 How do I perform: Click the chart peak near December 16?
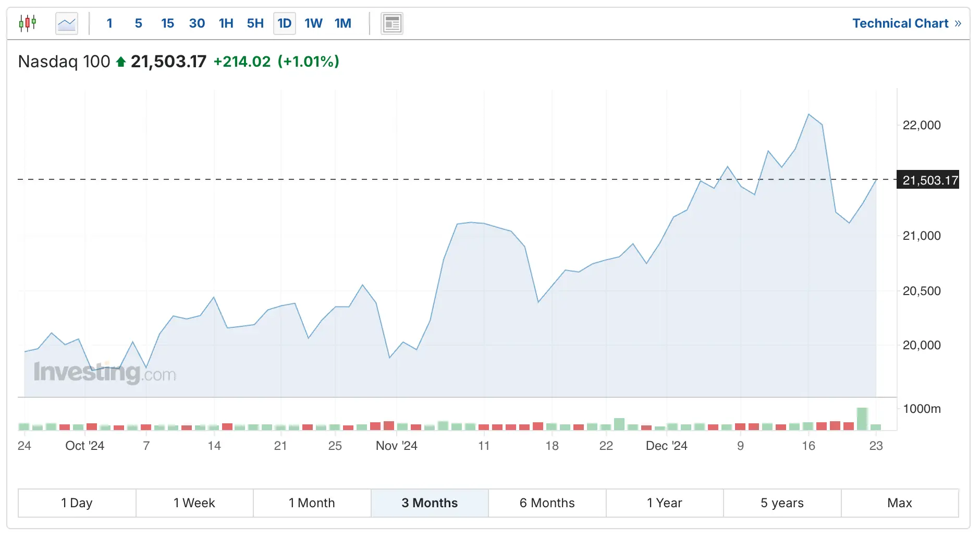point(808,114)
